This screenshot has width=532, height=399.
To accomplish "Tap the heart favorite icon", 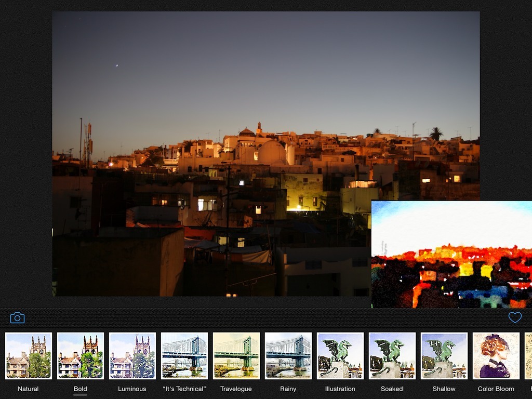I will point(515,317).
